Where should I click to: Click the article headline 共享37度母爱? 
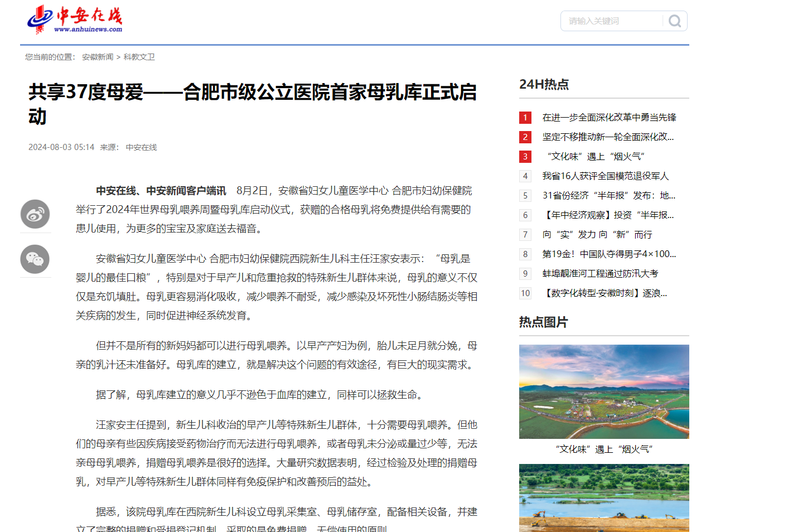pos(253,104)
